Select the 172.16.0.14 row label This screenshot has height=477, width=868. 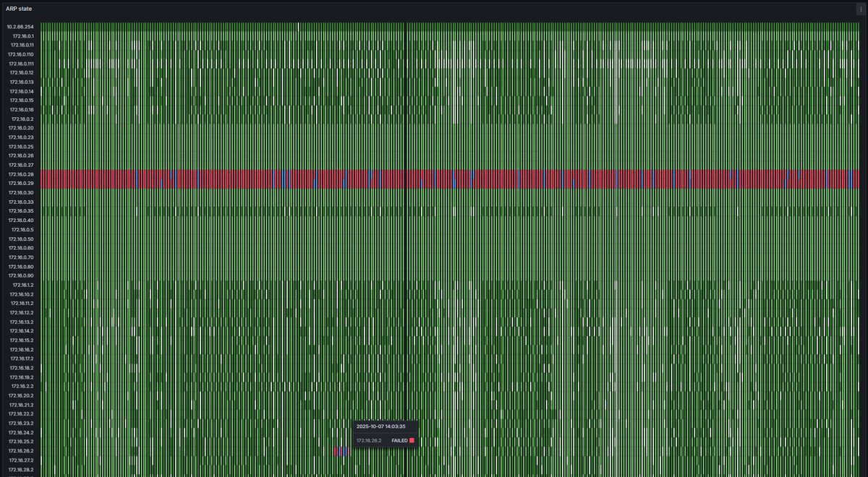(x=22, y=91)
